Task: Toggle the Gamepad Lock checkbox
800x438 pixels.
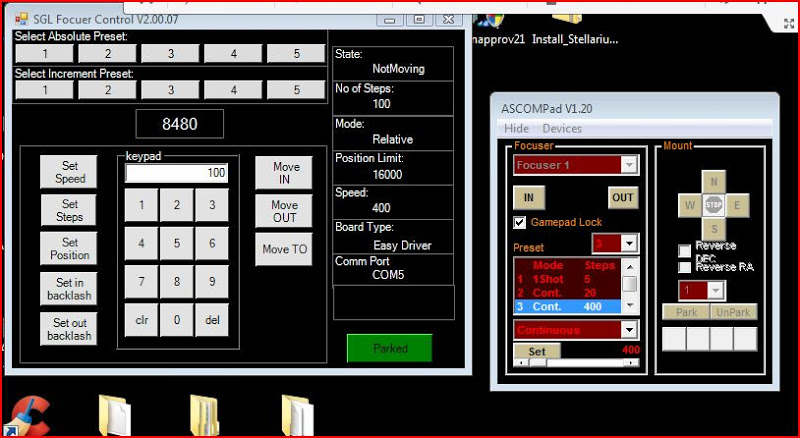Action: tap(519, 223)
